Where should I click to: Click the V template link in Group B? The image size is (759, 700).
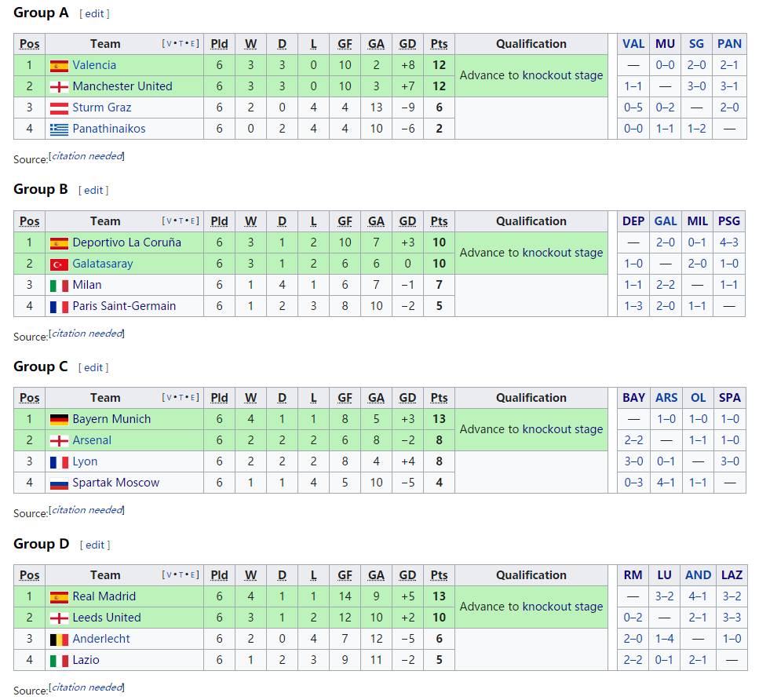tap(167, 221)
